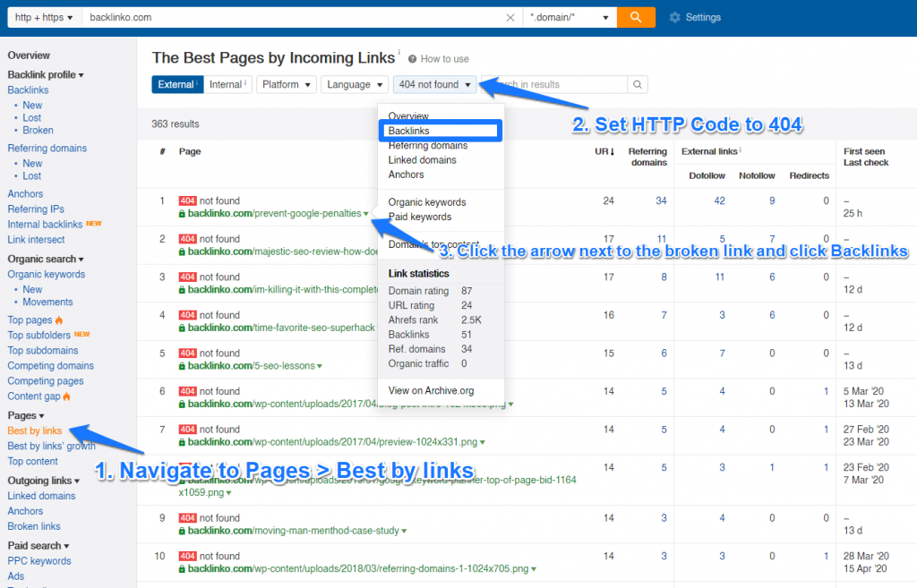
Task: Click the orange search magnifier button
Action: 636,17
